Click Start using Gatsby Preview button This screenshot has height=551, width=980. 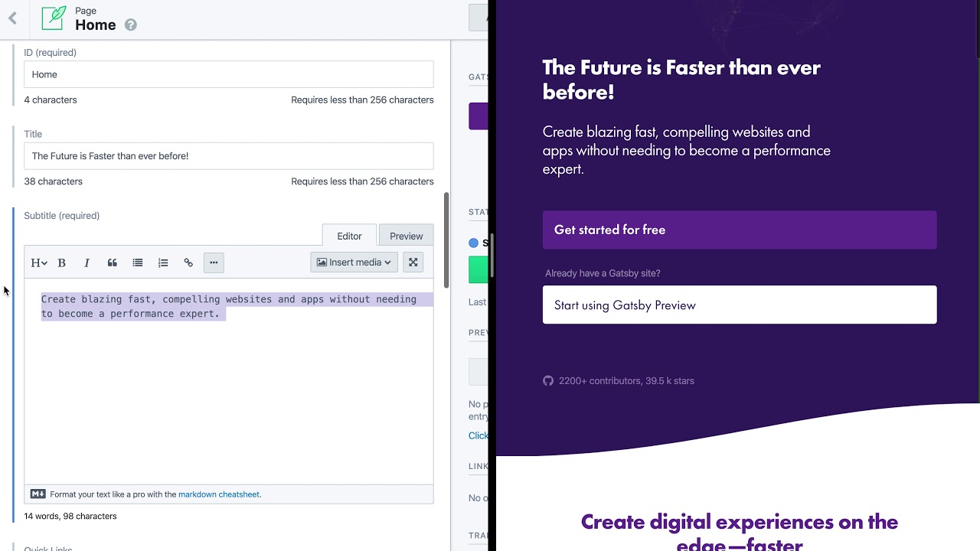pyautogui.click(x=739, y=305)
